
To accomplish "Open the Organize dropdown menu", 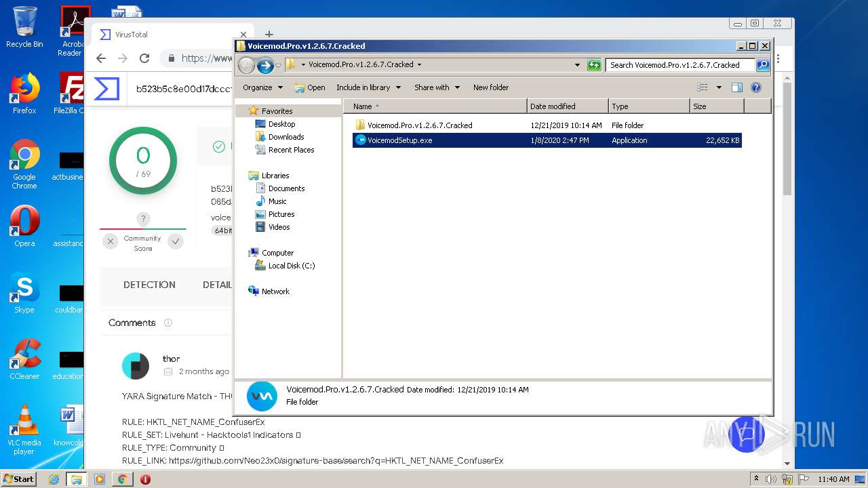I will pos(262,87).
